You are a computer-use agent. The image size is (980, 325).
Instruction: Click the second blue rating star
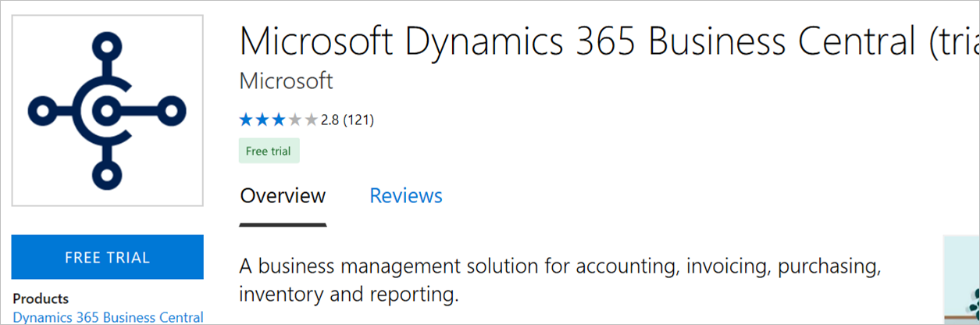pos(262,120)
